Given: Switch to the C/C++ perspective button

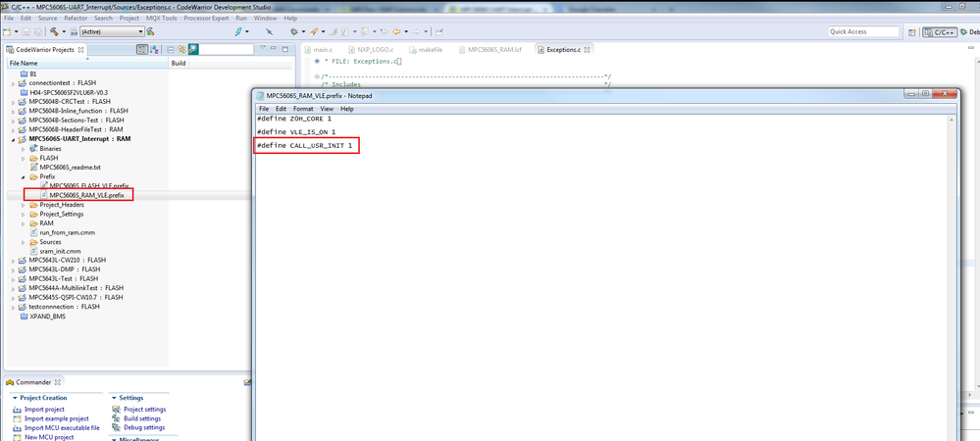Looking at the screenshot, I should tap(940, 32).
